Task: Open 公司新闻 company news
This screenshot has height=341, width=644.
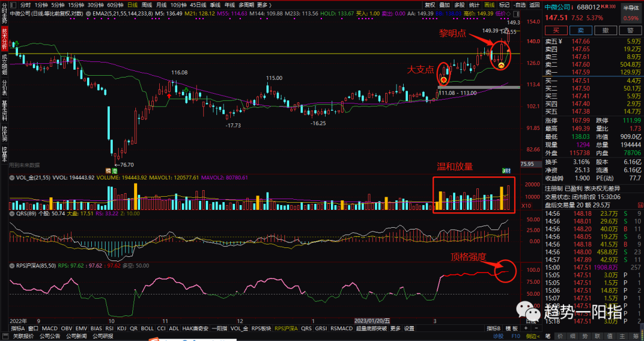Action: pyautogui.click(x=76, y=336)
